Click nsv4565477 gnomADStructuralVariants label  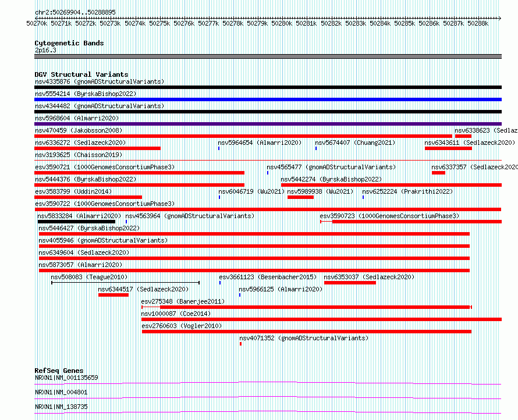[x=331, y=167]
